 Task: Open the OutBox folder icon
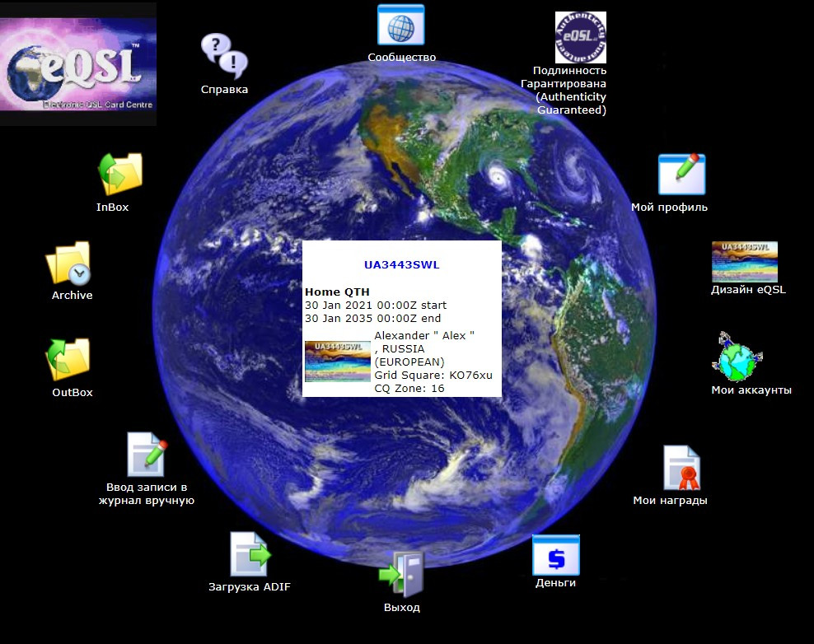[x=68, y=359]
